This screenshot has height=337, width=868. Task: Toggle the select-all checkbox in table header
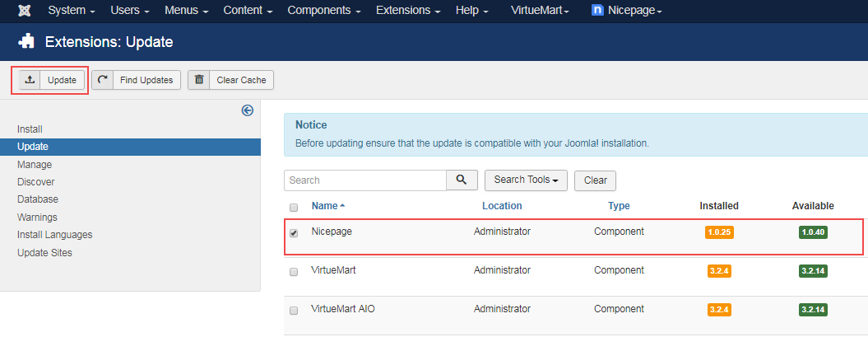pos(294,208)
